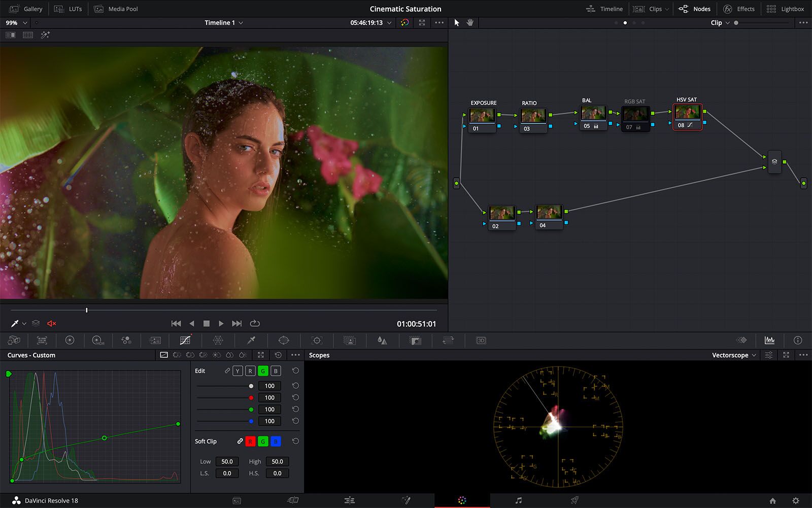This screenshot has width=812, height=508.
Task: Open the viewer zoom level dropdown
Action: pos(15,22)
